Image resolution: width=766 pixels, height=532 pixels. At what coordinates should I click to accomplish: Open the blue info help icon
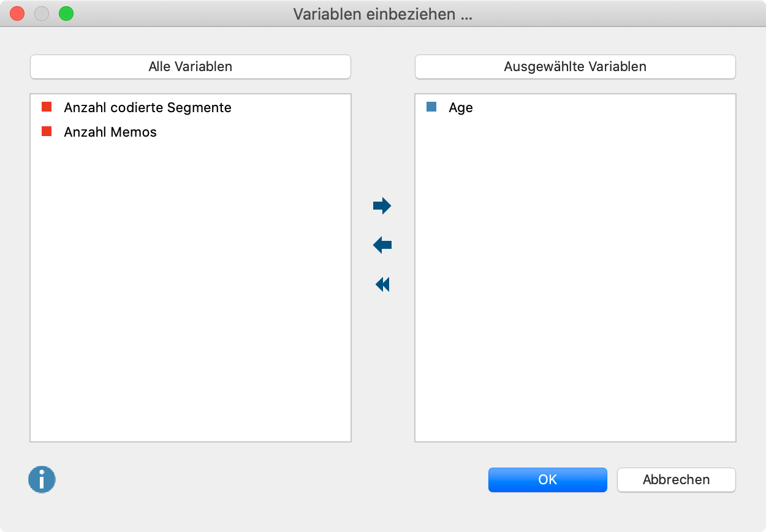tap(42, 479)
